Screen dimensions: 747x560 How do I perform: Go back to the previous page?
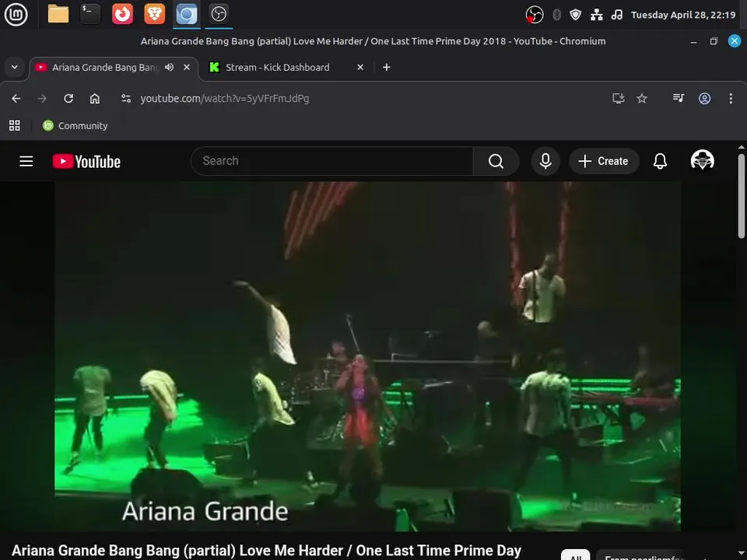click(16, 99)
